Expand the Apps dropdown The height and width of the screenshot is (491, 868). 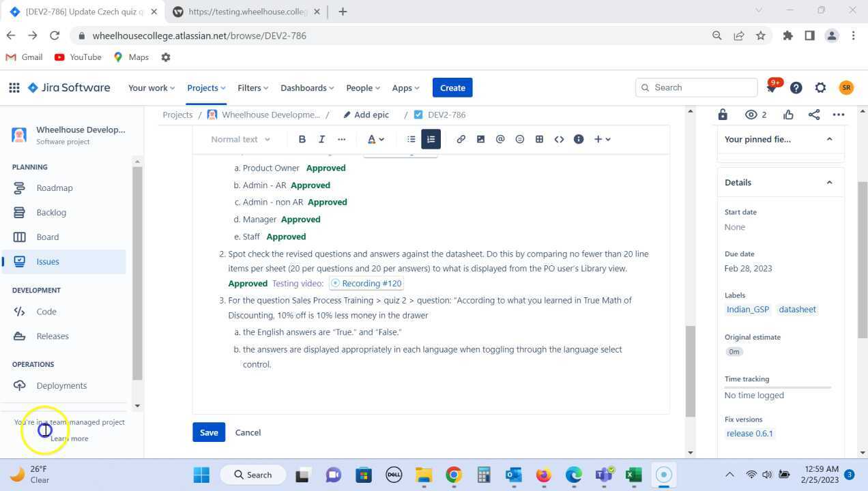click(406, 88)
